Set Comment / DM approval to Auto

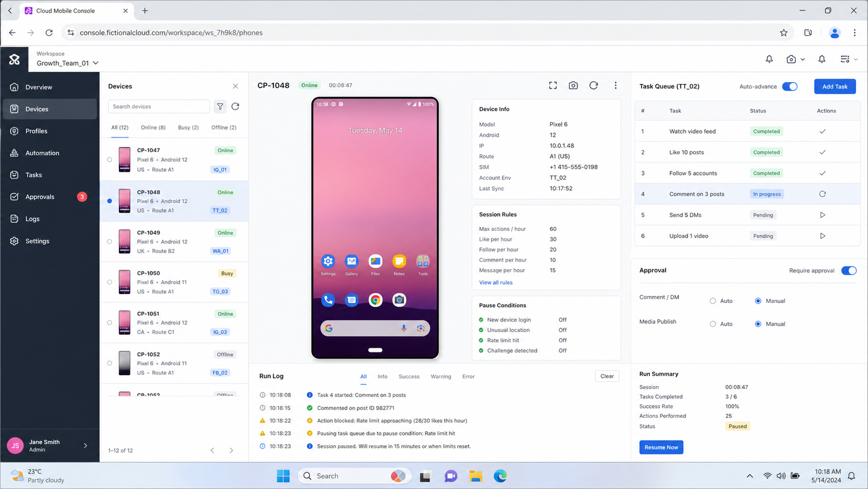[713, 301]
